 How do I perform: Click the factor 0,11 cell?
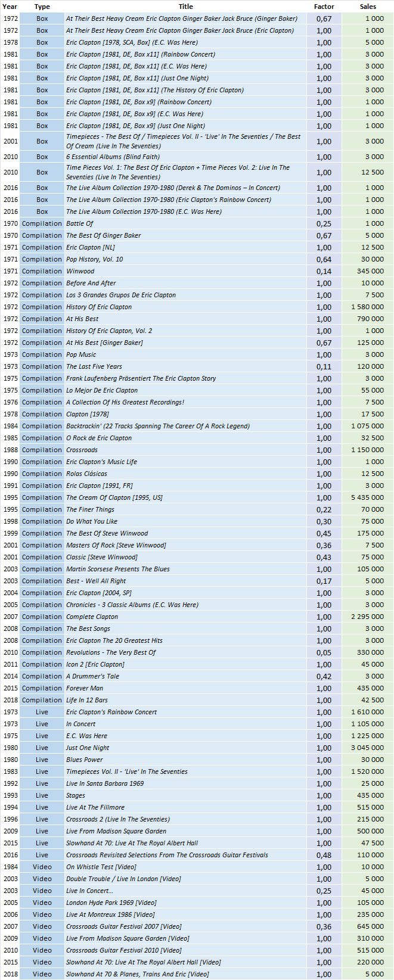[x=324, y=366]
